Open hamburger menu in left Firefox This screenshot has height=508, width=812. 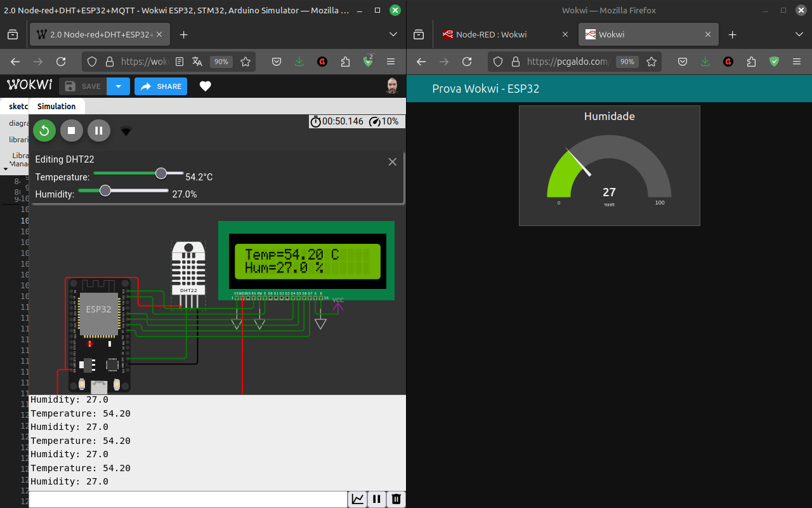click(x=391, y=62)
